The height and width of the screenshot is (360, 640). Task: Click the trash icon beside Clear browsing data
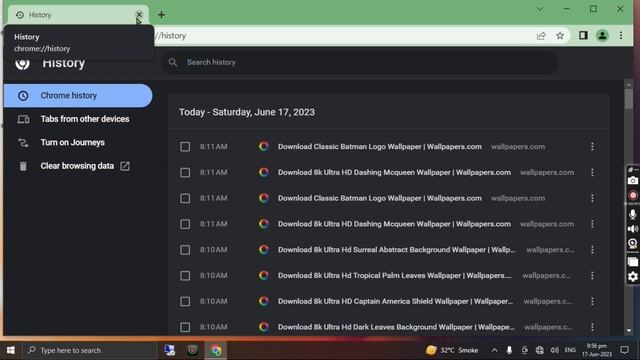pos(23,166)
